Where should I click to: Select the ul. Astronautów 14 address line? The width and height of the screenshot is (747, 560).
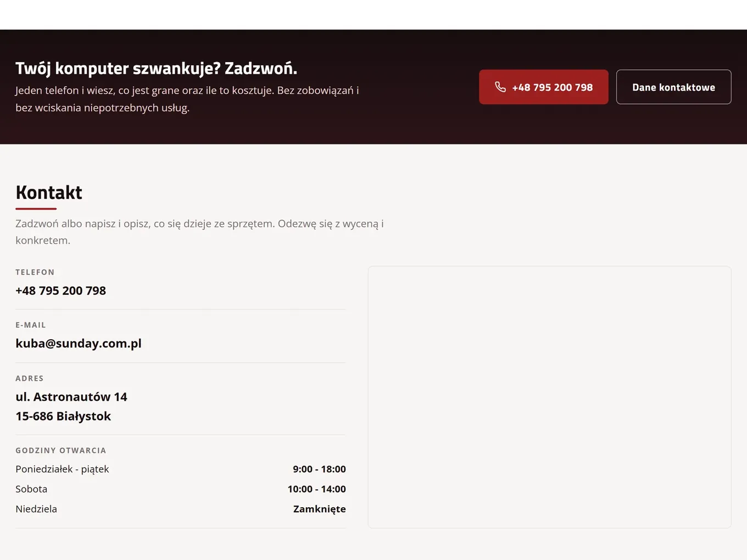[71, 396]
